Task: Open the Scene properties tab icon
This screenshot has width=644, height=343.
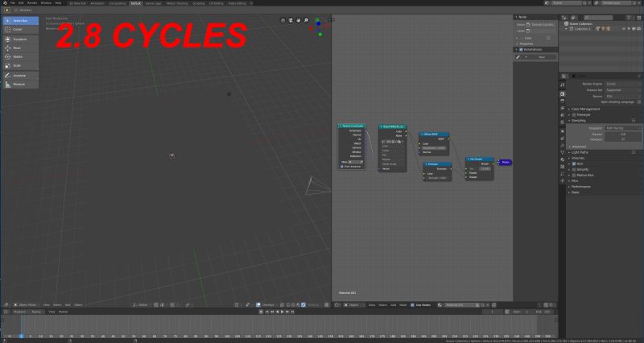Action: pos(562,115)
